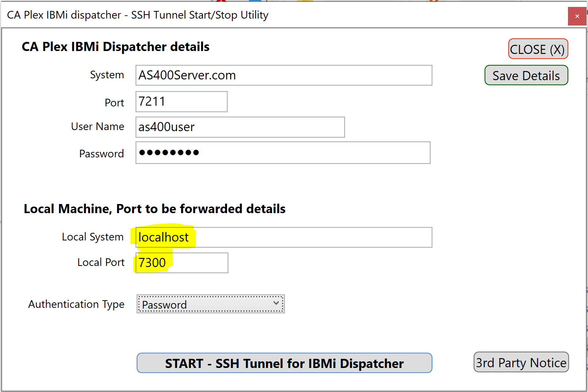Click the 'Local System' label
This screenshot has width=588, height=392.
pyautogui.click(x=93, y=237)
